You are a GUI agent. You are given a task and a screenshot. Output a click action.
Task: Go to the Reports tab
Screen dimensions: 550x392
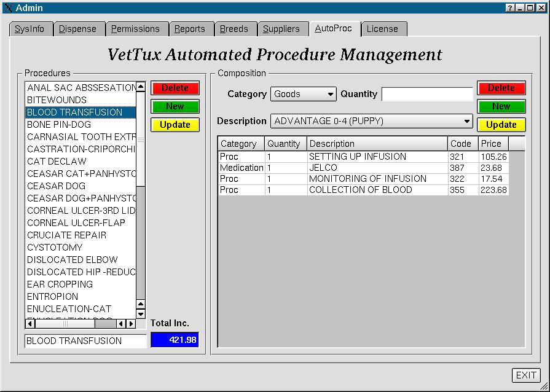(x=192, y=29)
